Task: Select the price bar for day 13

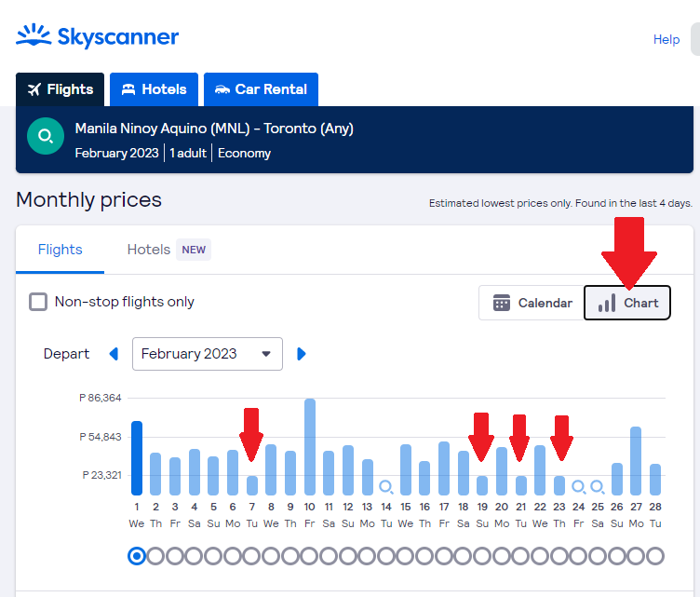Action: pos(368,478)
